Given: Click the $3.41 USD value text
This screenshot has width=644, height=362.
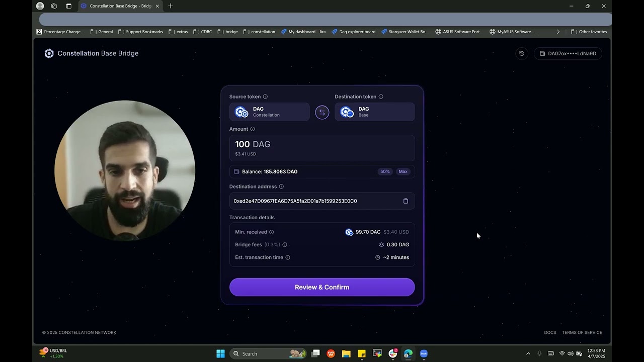Looking at the screenshot, I should point(246,154).
